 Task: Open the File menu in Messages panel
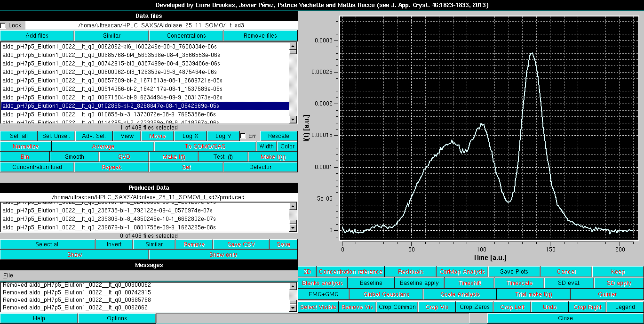pos(8,274)
